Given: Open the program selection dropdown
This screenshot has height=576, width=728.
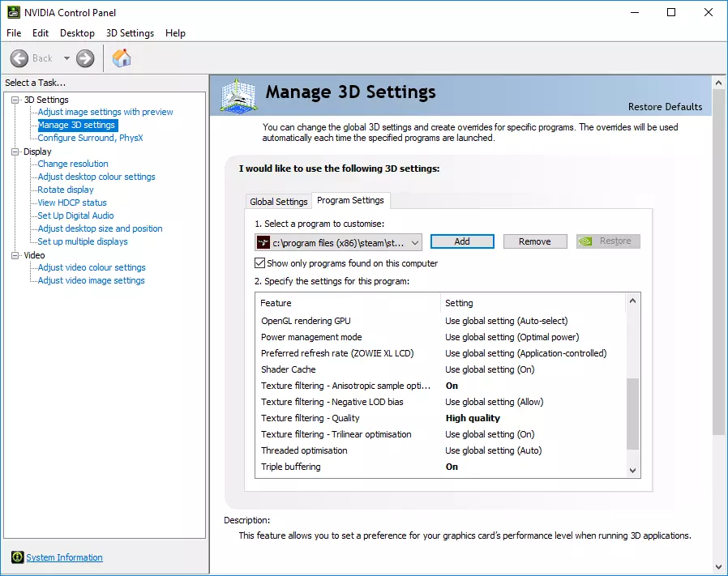Looking at the screenshot, I should coord(339,242).
